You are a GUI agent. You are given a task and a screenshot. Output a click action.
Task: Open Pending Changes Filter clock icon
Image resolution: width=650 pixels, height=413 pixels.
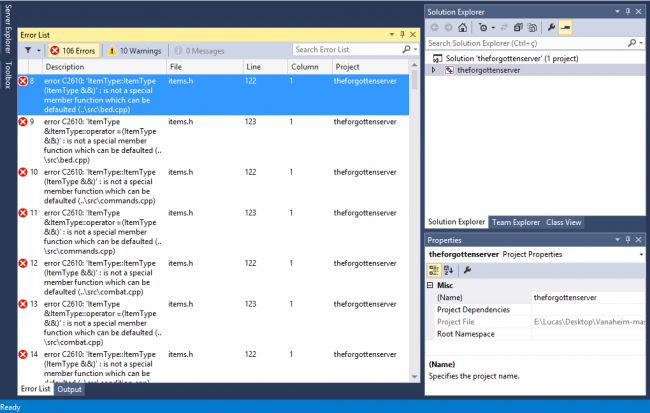pyautogui.click(x=483, y=28)
